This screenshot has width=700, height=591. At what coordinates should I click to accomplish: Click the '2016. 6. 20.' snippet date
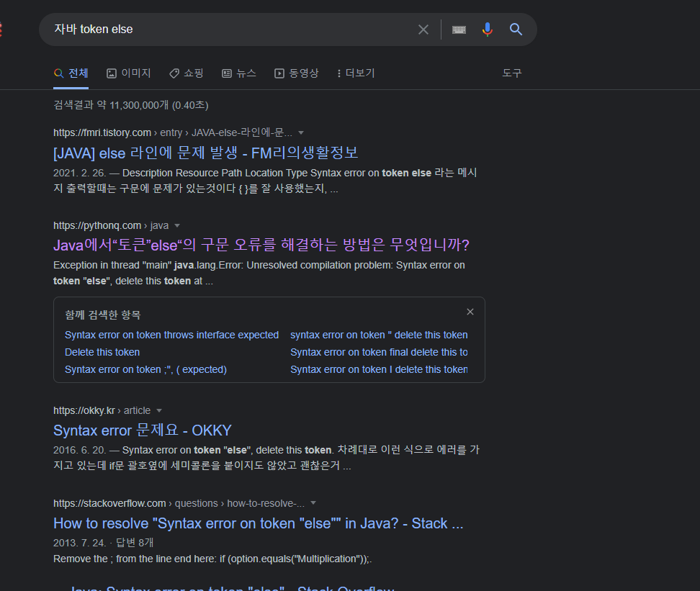(x=79, y=450)
